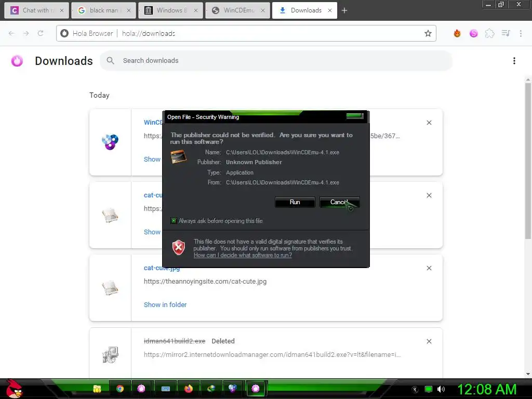
Task: Click the deleted idman641build2.exe file name
Action: coord(175,341)
